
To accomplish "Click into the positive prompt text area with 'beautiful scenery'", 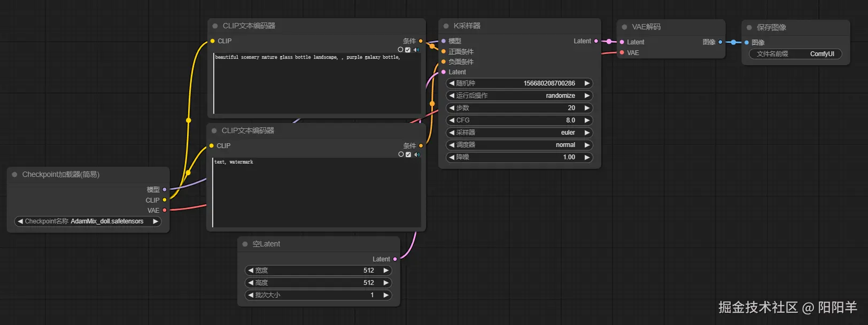I will (317, 83).
